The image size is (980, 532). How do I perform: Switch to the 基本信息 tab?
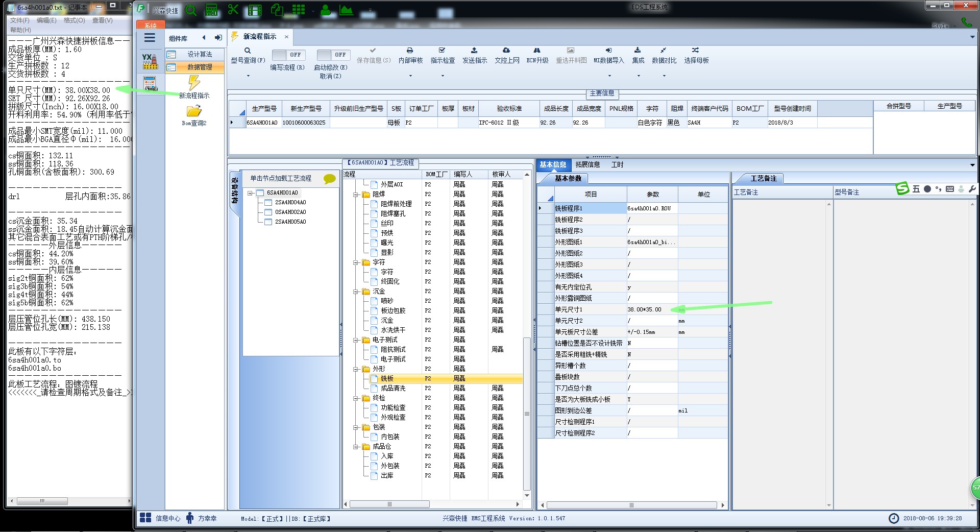coord(553,165)
